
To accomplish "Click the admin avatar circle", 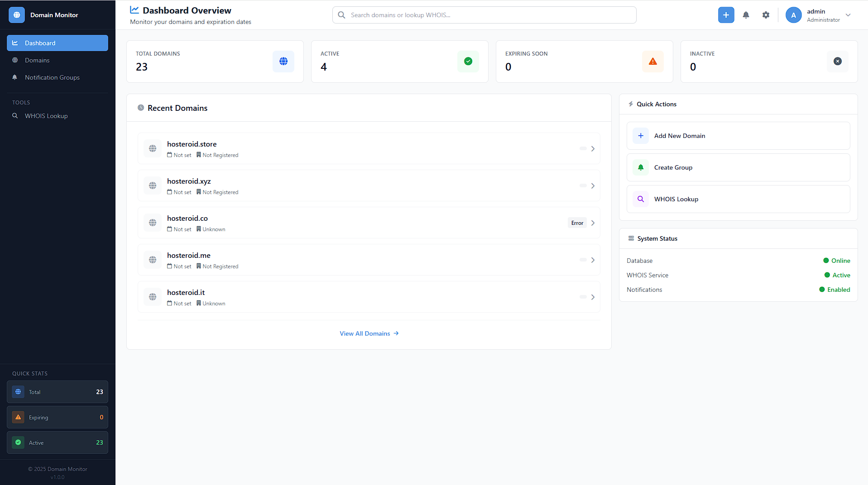I will pyautogui.click(x=793, y=15).
